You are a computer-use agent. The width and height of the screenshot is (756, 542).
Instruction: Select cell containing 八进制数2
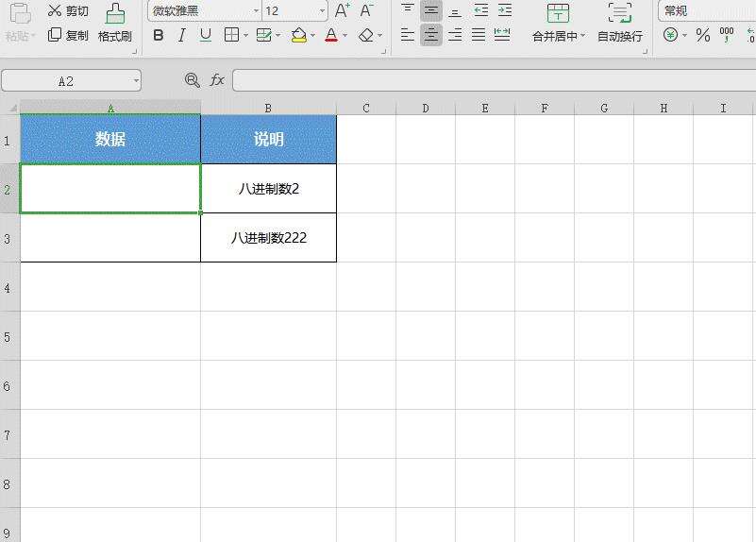[269, 189]
